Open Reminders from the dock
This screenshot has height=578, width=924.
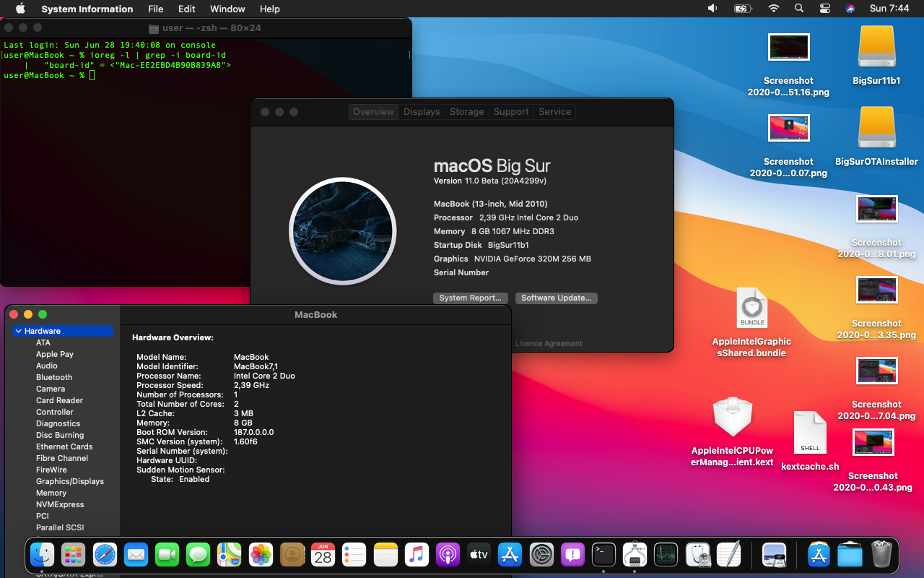354,555
